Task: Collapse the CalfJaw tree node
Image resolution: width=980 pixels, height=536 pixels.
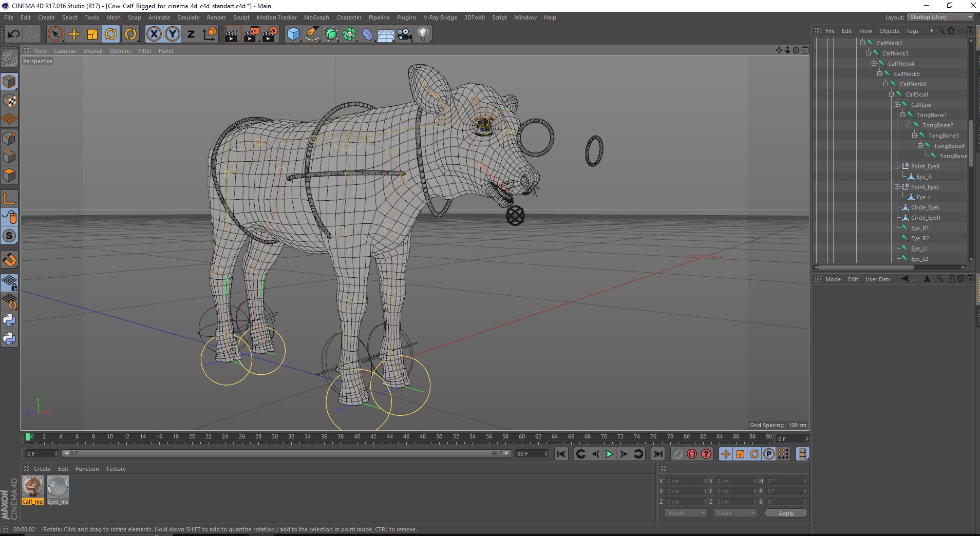Action: pos(897,105)
